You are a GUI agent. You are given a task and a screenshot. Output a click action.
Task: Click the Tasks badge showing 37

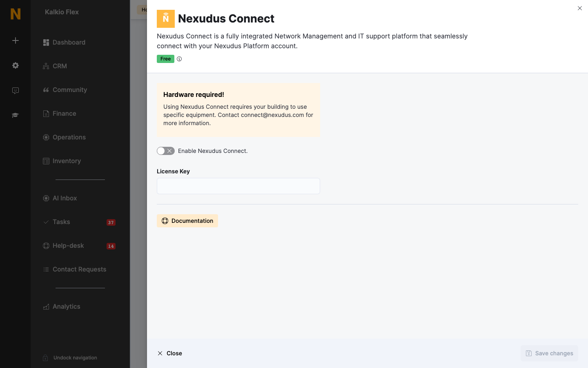[111, 222]
